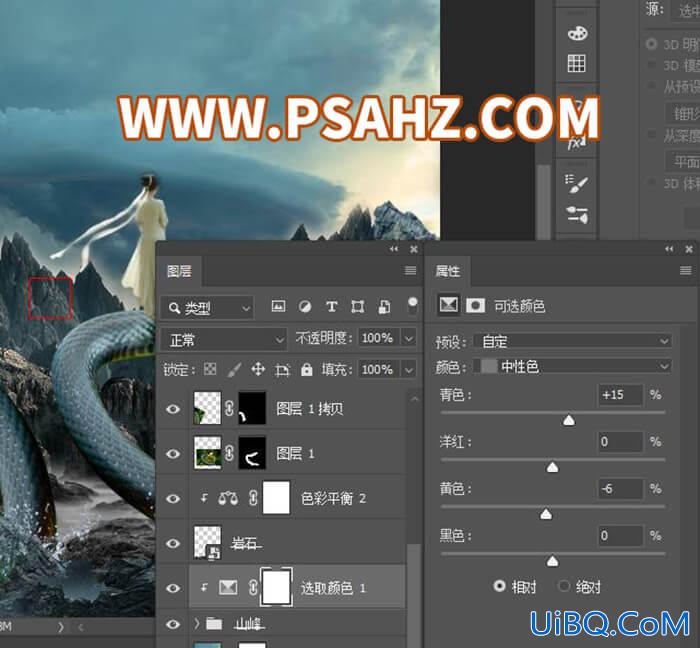Hide the 选取颜色 1 layer
The image size is (700, 648).
tap(173, 588)
